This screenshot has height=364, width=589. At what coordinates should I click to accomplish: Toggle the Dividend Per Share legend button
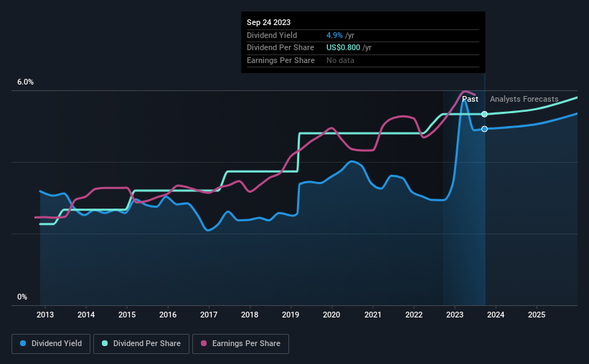click(x=141, y=344)
